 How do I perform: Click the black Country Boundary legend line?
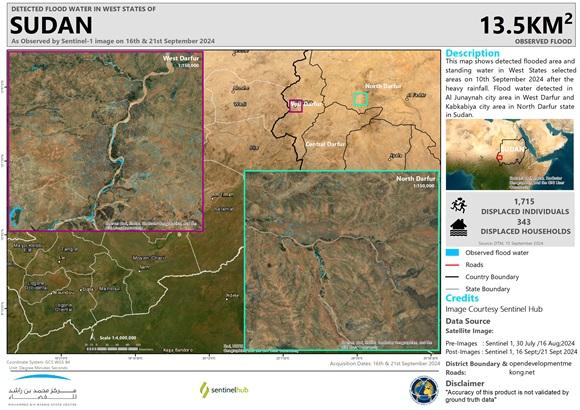pos(452,277)
